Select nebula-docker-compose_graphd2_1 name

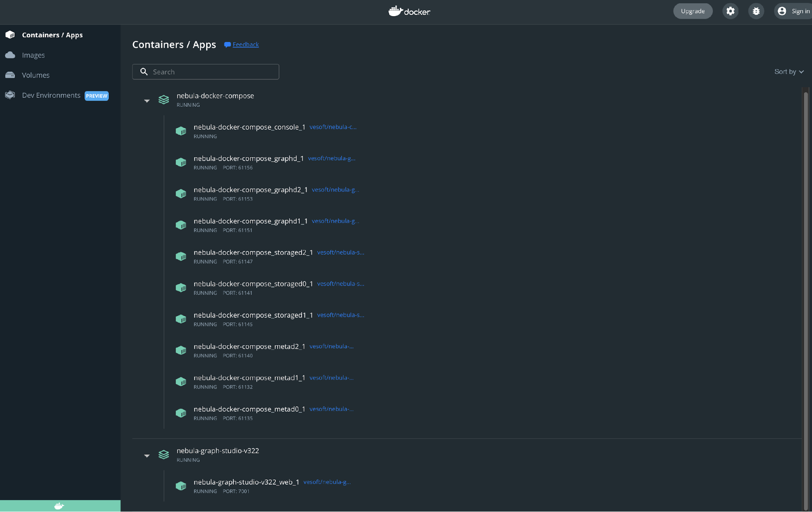(x=251, y=189)
